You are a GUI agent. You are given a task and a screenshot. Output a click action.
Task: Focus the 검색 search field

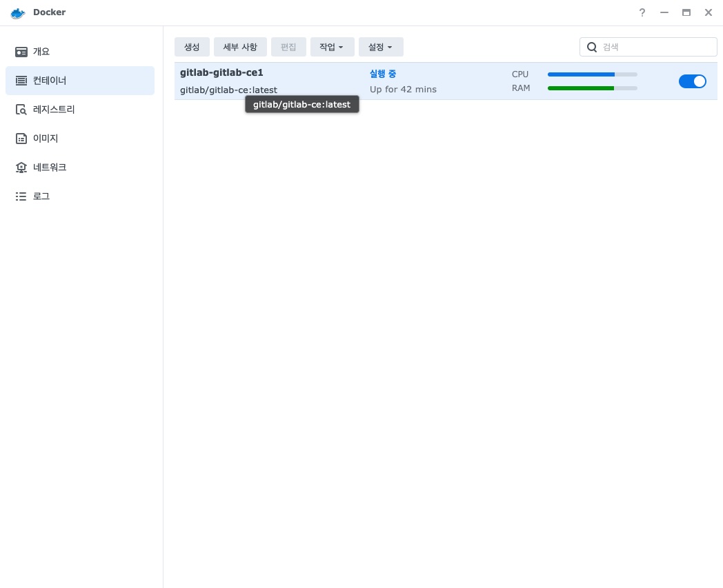pyautogui.click(x=648, y=47)
